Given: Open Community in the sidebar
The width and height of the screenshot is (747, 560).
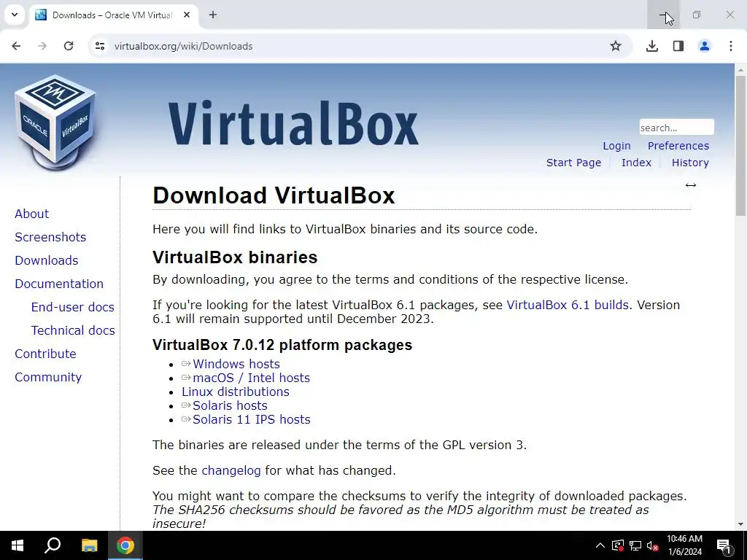Looking at the screenshot, I should click(x=48, y=377).
